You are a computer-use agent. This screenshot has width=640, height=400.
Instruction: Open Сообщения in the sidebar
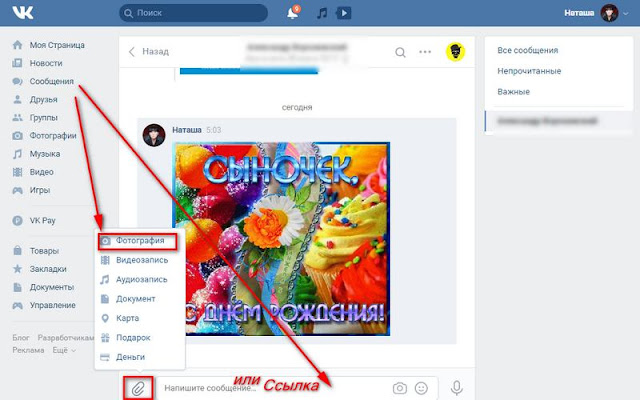click(51, 81)
